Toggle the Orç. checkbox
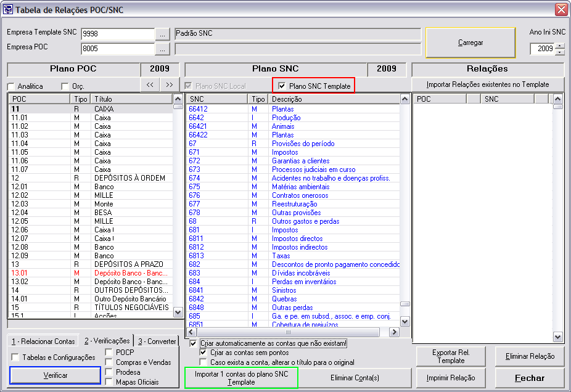 tap(65, 87)
